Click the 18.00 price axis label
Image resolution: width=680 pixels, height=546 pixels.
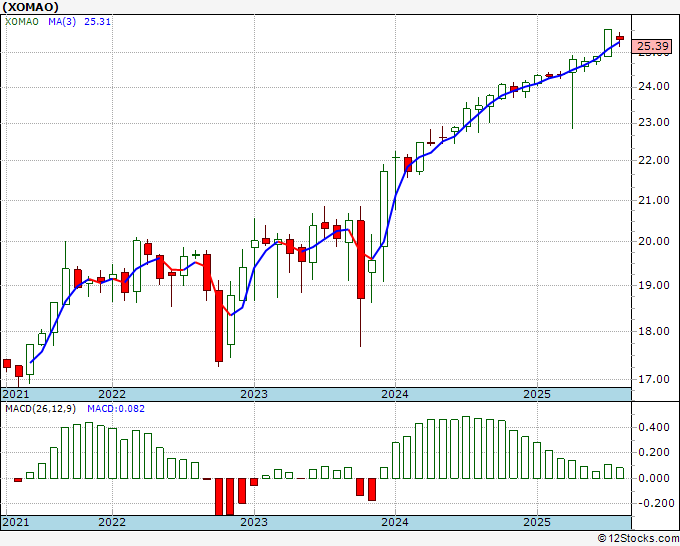pos(654,331)
